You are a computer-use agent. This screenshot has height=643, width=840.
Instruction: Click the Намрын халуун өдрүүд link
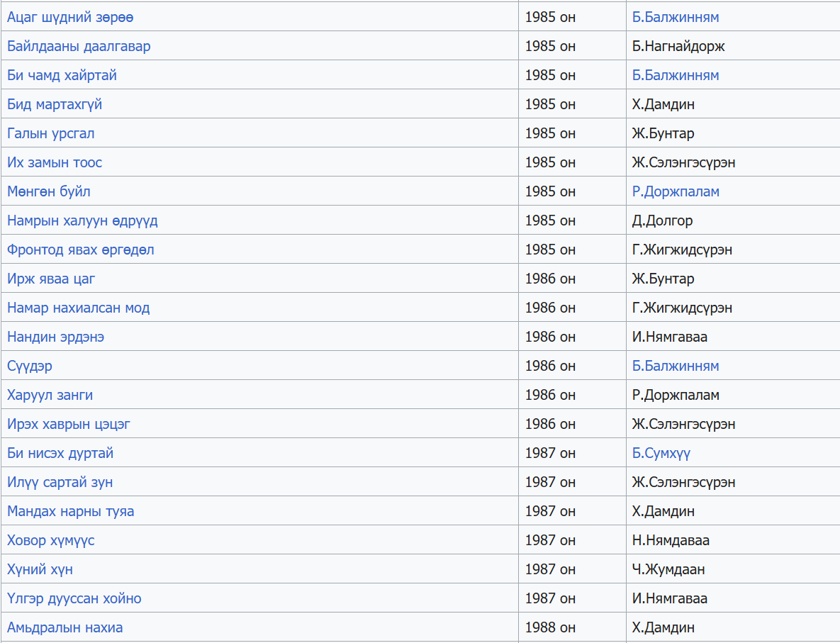(82, 220)
